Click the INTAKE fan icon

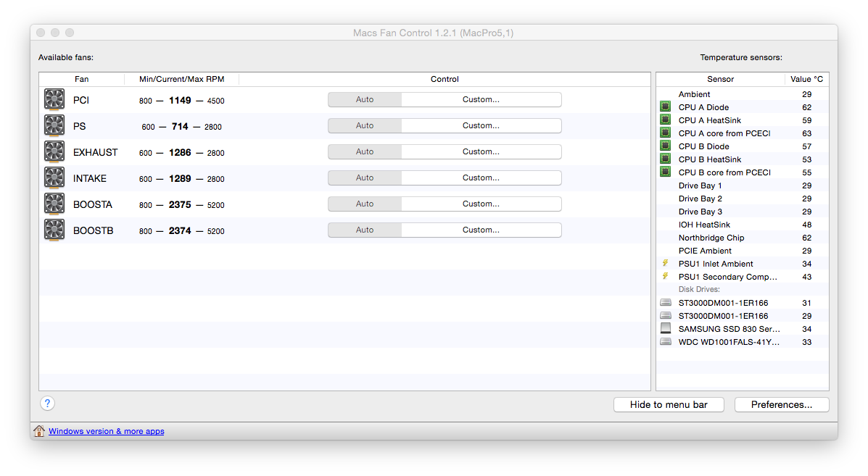(x=54, y=178)
